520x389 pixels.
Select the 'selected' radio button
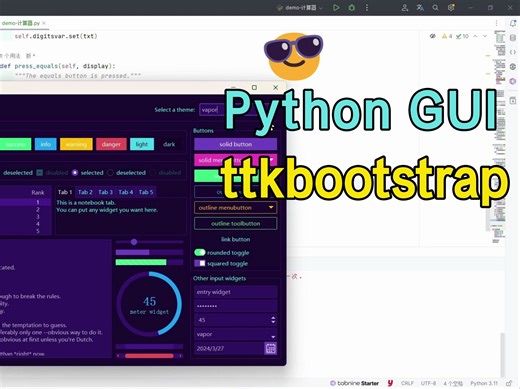(75, 173)
